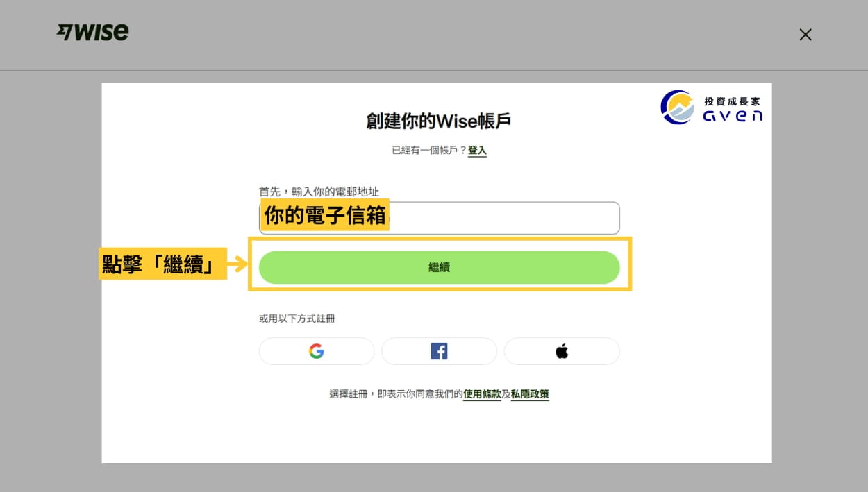Viewport: 868px width, 492px height.
Task: Click the Wise logo in header
Action: pyautogui.click(x=92, y=33)
